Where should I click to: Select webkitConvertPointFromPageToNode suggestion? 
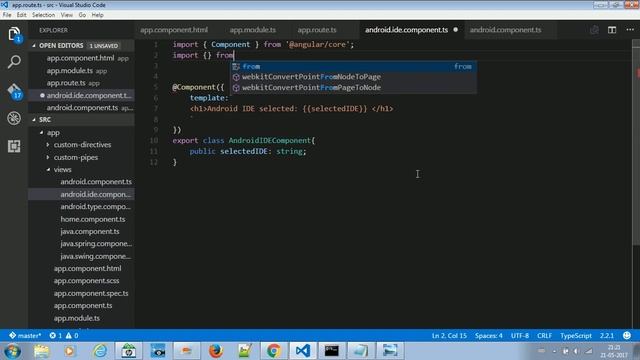pyautogui.click(x=353, y=87)
